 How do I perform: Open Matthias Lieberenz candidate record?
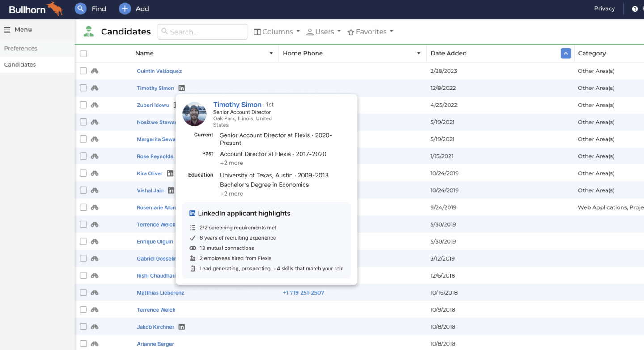[161, 293]
